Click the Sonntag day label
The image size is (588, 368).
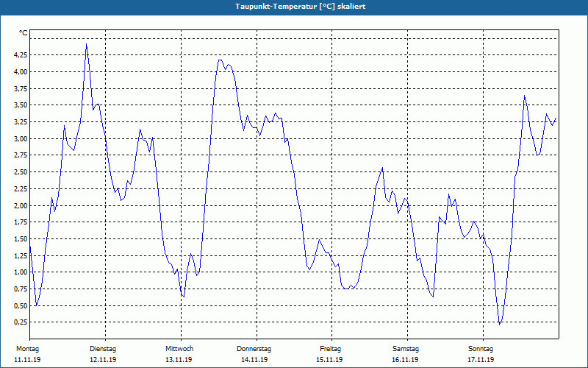pyautogui.click(x=481, y=349)
